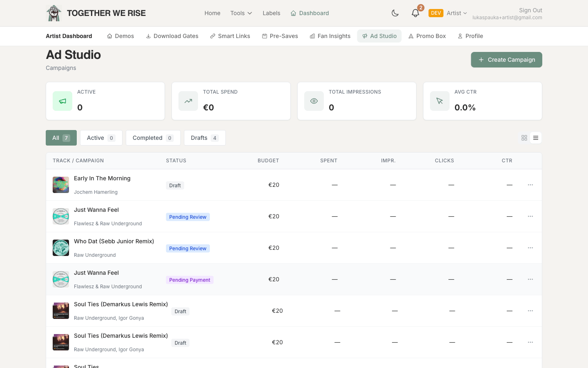Click the Sign Out link
The width and height of the screenshot is (588, 368).
(x=530, y=10)
